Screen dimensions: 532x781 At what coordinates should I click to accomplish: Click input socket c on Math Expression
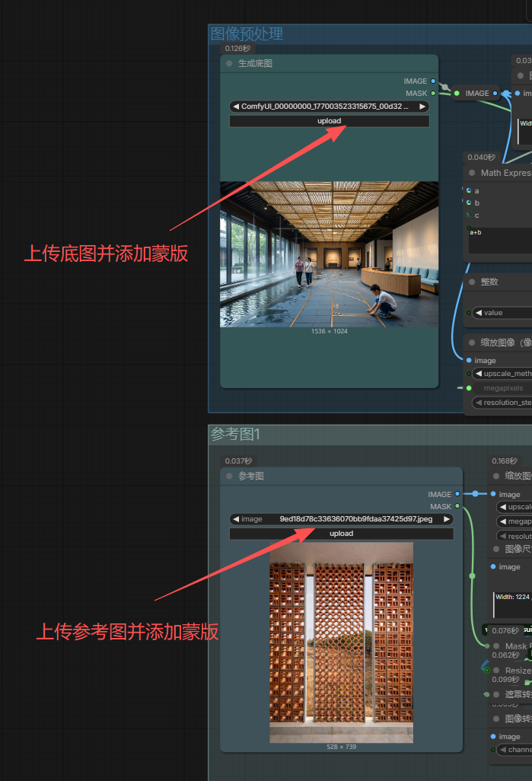[x=469, y=215]
